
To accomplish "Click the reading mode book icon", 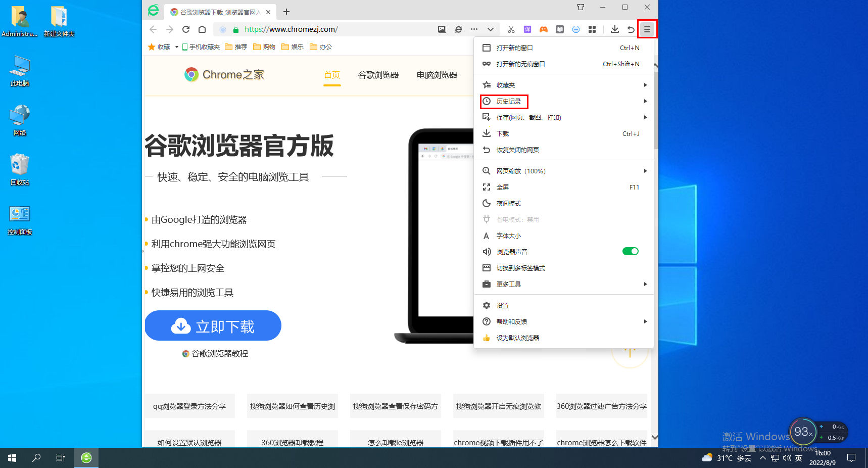I will (560, 29).
